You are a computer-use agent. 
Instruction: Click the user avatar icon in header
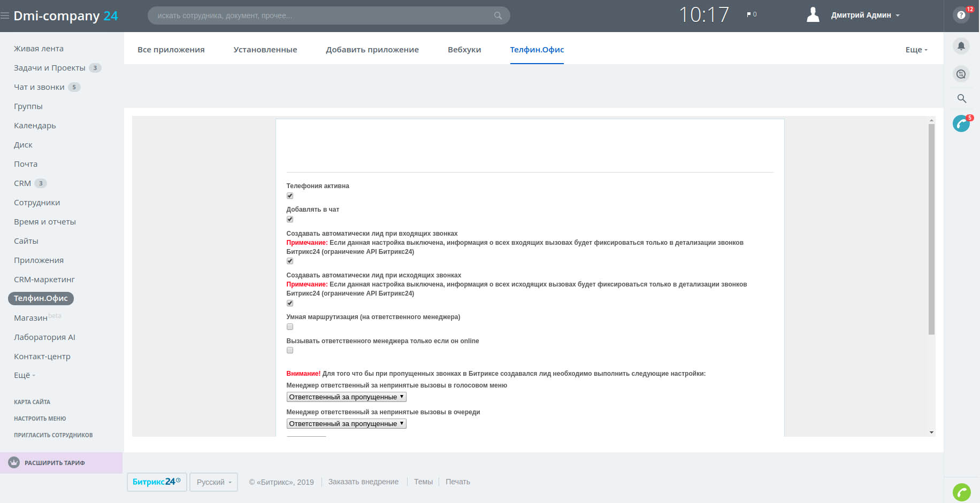tap(813, 15)
